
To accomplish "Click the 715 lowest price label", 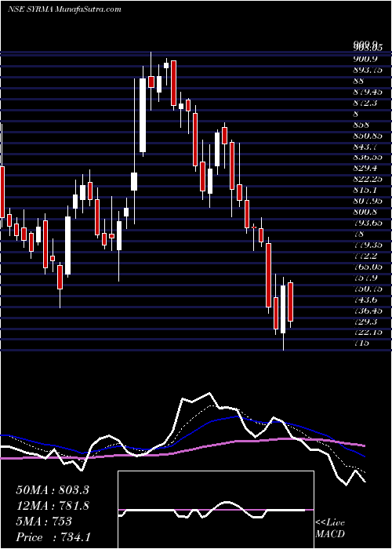I will coord(361,344).
